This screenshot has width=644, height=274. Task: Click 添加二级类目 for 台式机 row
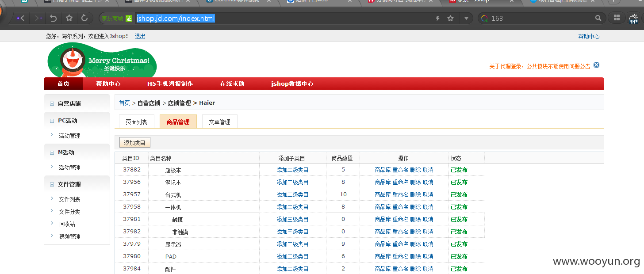[x=292, y=194]
